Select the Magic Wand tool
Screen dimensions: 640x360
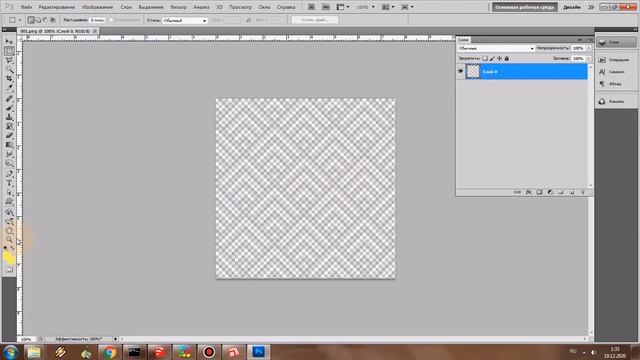[9, 69]
